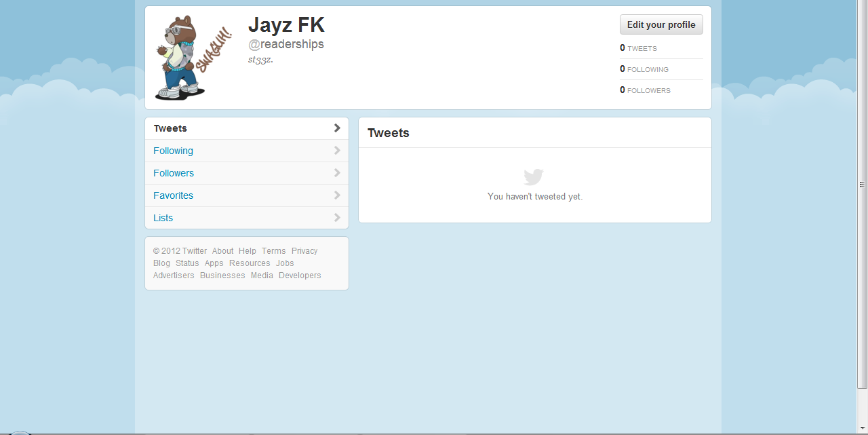Viewport: 868px width, 435px height.
Task: Click the st33z. bio text
Action: tap(260, 60)
